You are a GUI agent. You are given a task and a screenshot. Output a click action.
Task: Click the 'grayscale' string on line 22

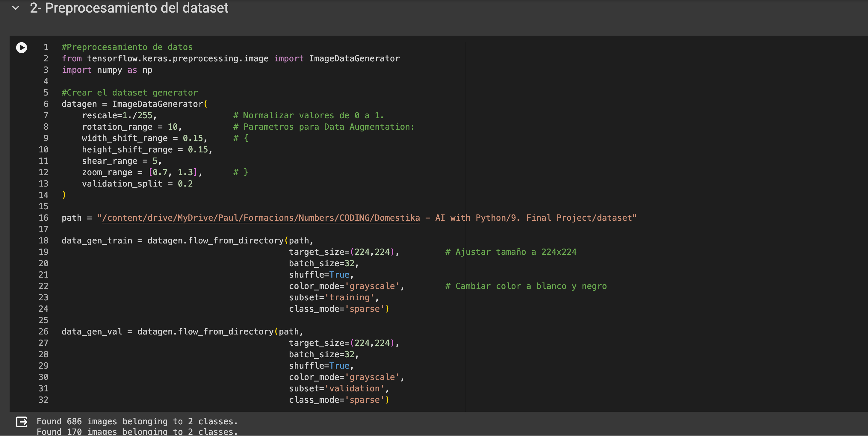[372, 286]
